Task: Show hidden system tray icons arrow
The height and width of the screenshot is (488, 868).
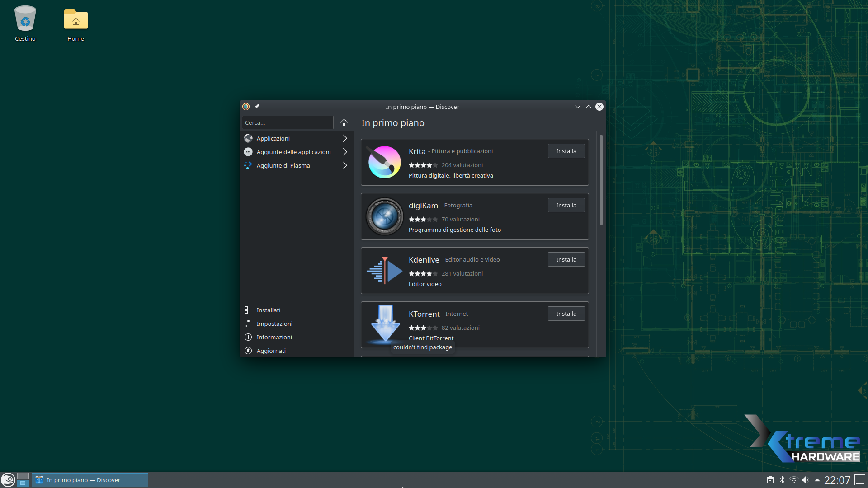Action: tap(817, 480)
